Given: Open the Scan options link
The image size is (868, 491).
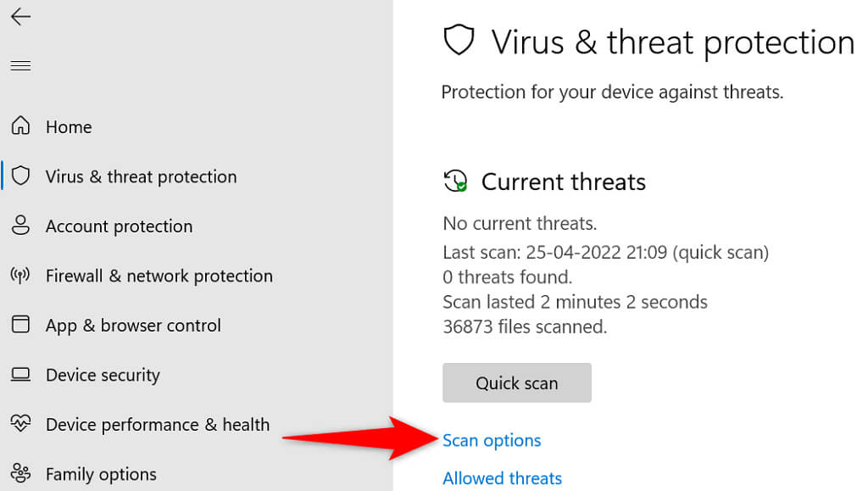Looking at the screenshot, I should pyautogui.click(x=492, y=440).
